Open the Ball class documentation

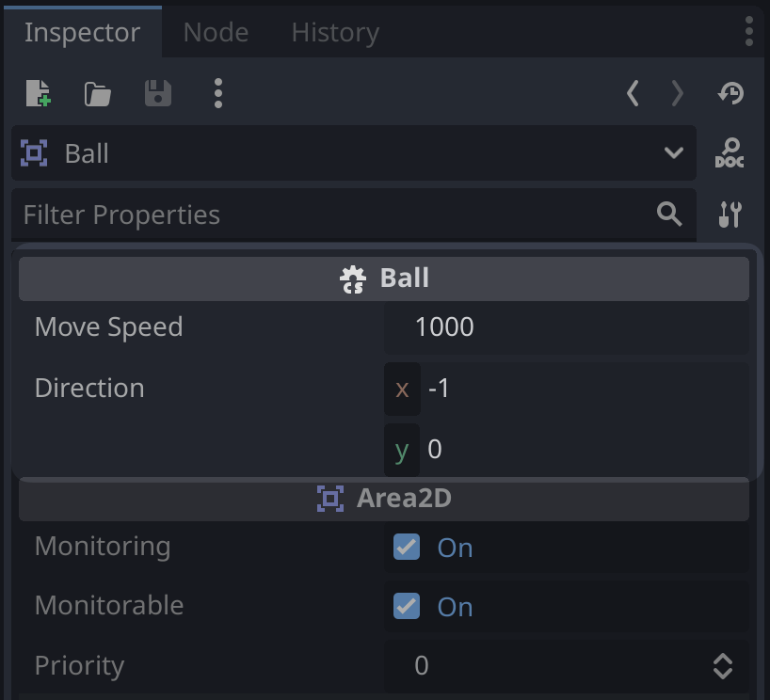(728, 153)
